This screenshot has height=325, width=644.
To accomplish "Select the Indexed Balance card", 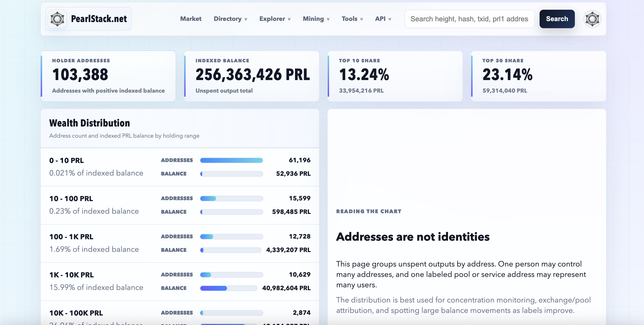I will 251,76.
